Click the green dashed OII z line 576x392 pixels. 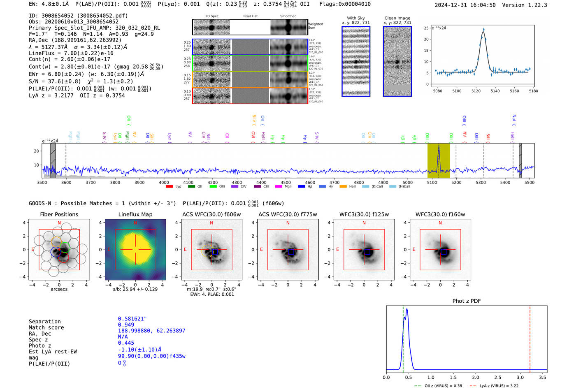click(x=403, y=339)
